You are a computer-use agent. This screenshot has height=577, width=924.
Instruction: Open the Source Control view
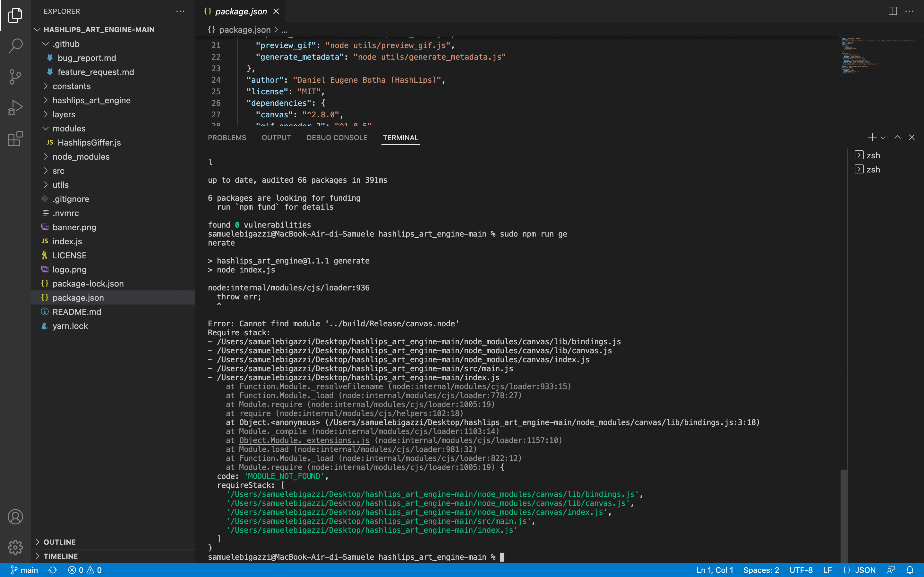15,77
